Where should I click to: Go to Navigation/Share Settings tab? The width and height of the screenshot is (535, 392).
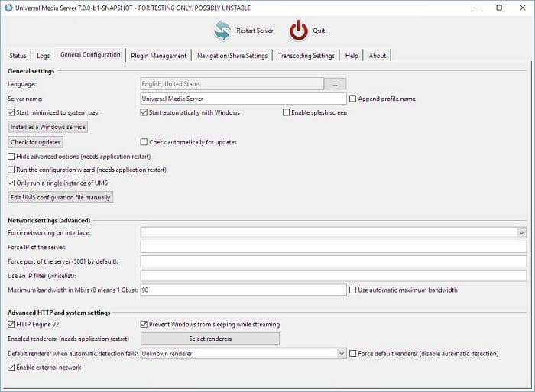pyautogui.click(x=232, y=56)
